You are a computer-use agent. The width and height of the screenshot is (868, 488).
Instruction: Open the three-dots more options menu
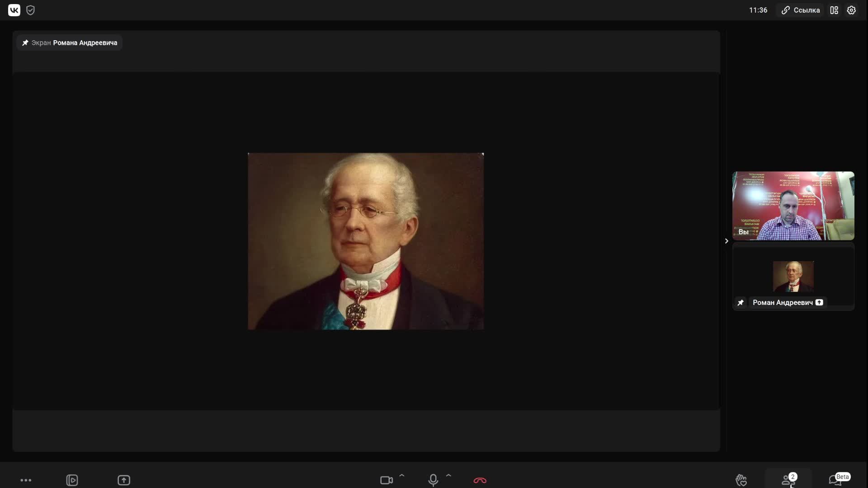point(26,480)
